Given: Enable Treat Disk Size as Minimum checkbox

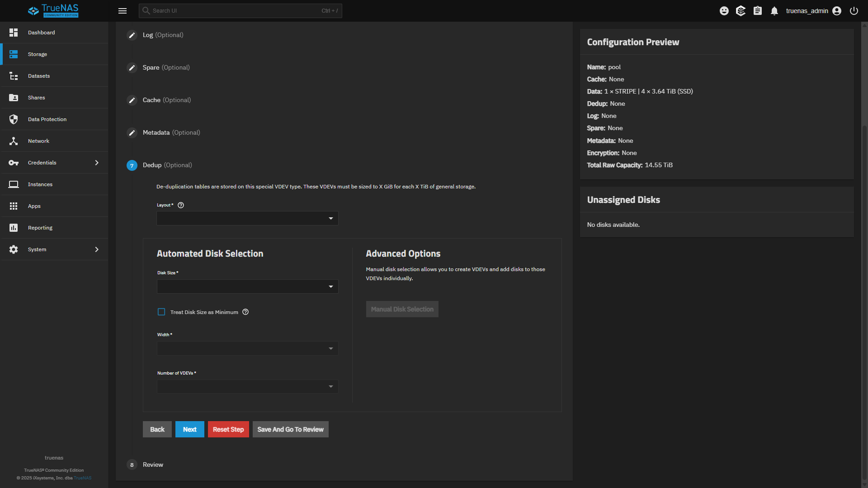Looking at the screenshot, I should coord(161,312).
